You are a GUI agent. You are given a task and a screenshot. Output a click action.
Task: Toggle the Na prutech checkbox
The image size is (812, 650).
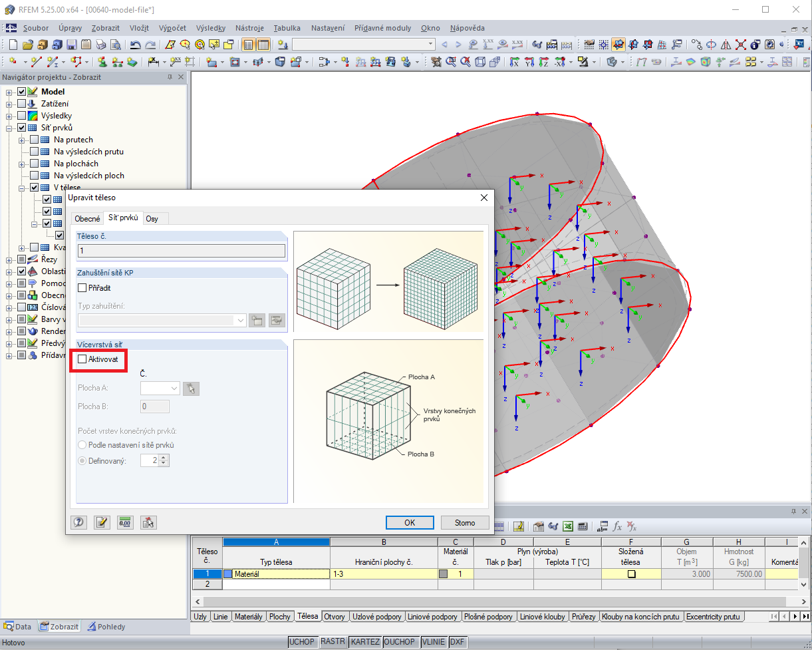tap(35, 140)
